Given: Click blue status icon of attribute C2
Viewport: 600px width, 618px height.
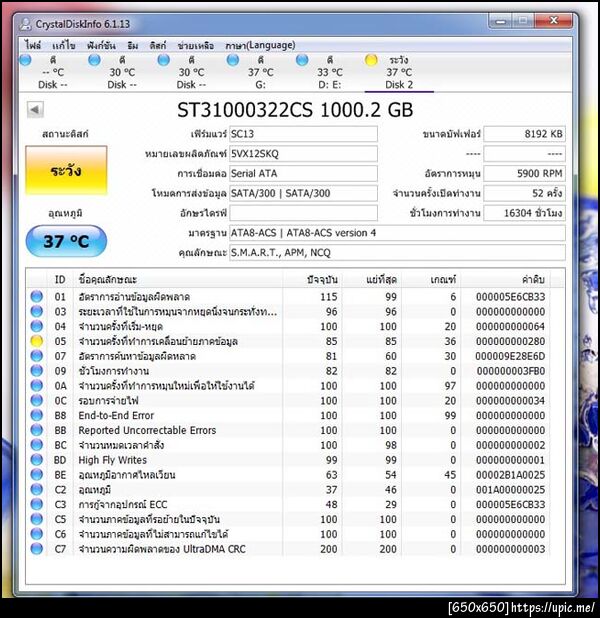Looking at the screenshot, I should click(x=37, y=489).
